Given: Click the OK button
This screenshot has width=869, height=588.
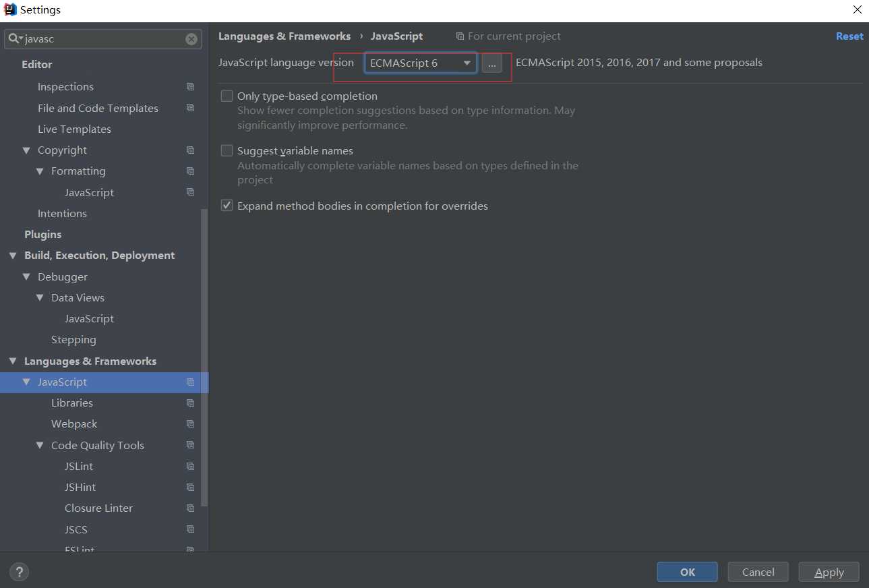Looking at the screenshot, I should point(688,572).
